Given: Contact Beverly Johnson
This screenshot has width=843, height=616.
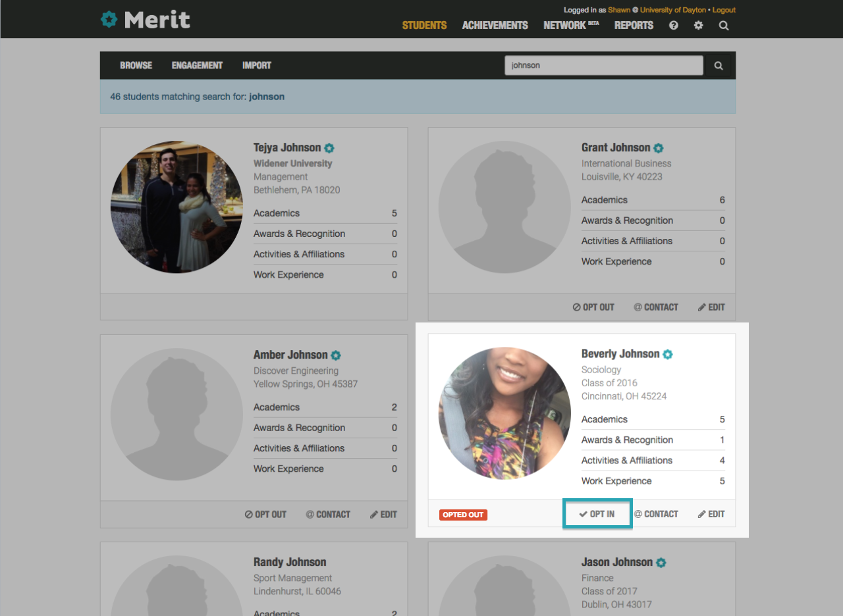Looking at the screenshot, I should tap(656, 514).
